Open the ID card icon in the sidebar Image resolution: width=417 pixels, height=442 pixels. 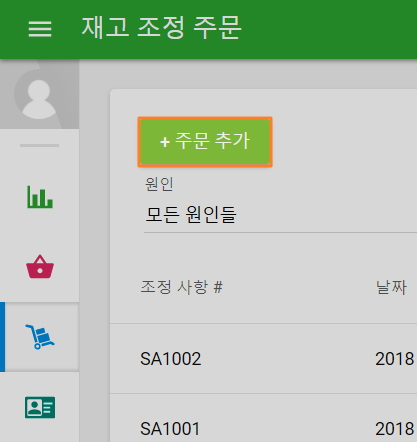[40, 407]
